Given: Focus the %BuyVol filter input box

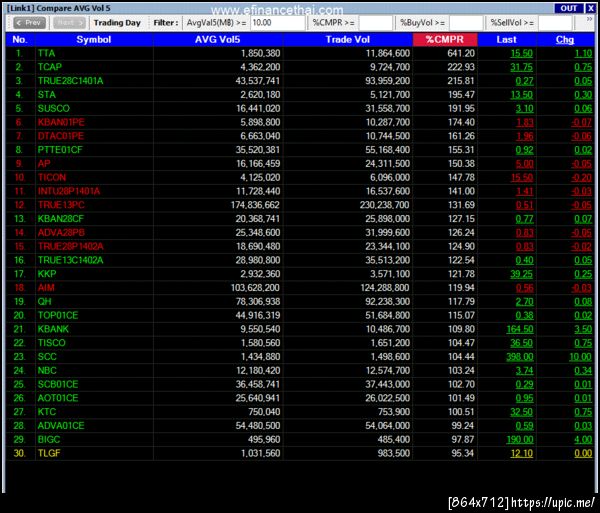Looking at the screenshot, I should coord(466,23).
